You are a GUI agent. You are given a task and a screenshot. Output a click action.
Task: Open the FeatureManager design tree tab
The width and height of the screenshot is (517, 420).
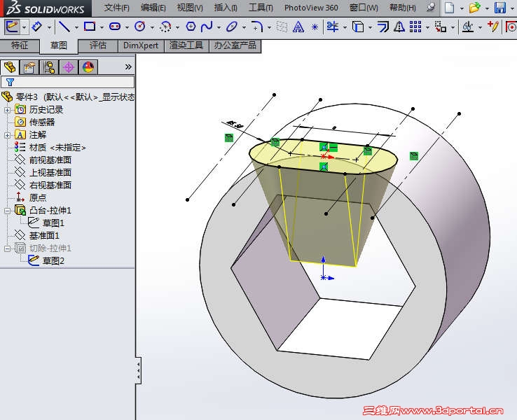click(x=10, y=67)
